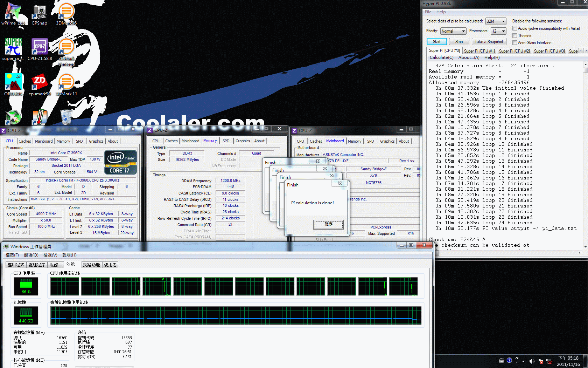
Task: Click the language bar restore icon in the tray
Action: 517,359
